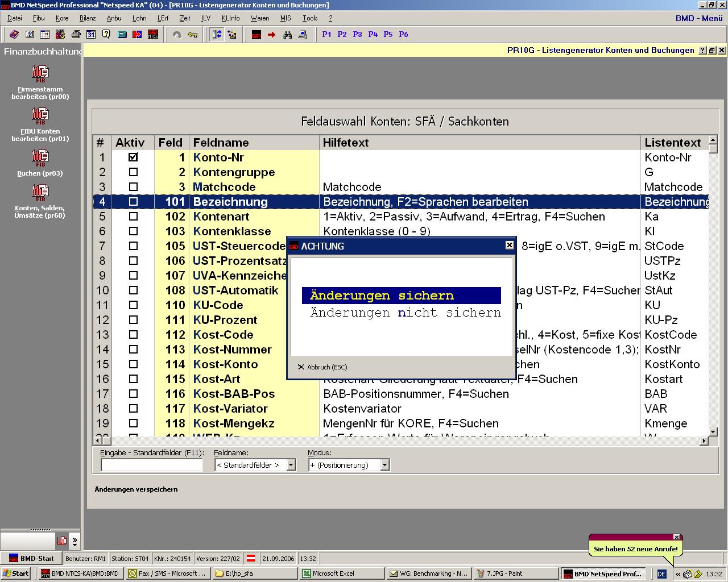Screen dimensions: 728x582
Task: Enable Aktiv checkbox for Kost-Variator row
Action: point(133,409)
